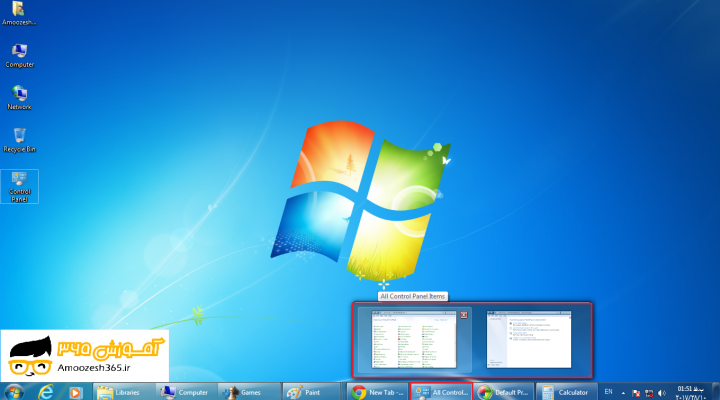This screenshot has width=720, height=400.
Task: Open the volume speaker tray icon
Action: (662, 393)
